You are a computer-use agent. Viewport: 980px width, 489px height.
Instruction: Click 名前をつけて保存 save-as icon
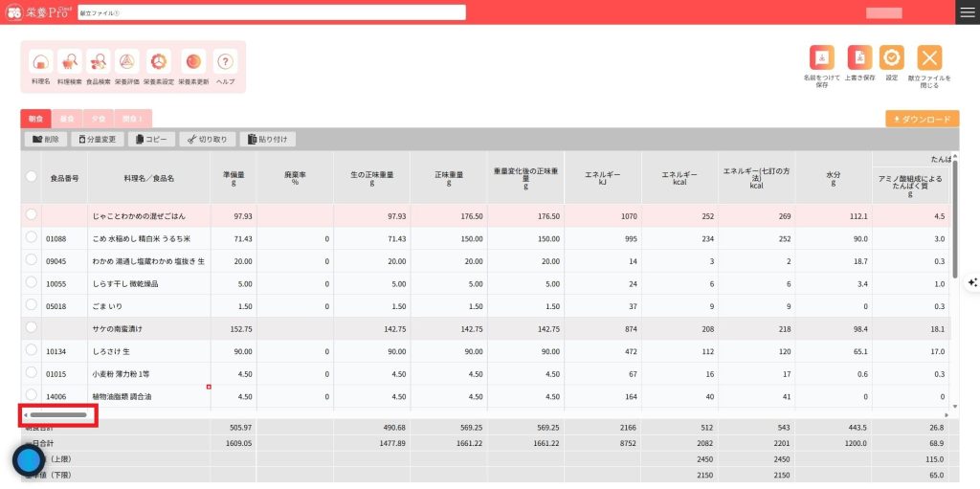(x=821, y=57)
